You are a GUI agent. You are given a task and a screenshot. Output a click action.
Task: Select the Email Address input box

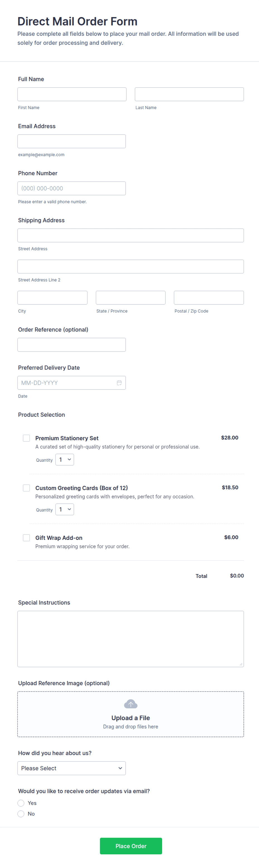click(x=72, y=141)
